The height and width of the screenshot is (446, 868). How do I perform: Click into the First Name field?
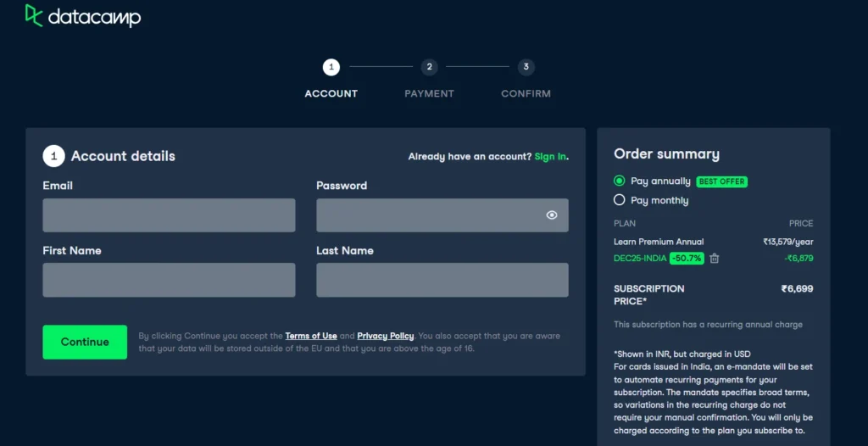pyautogui.click(x=169, y=280)
